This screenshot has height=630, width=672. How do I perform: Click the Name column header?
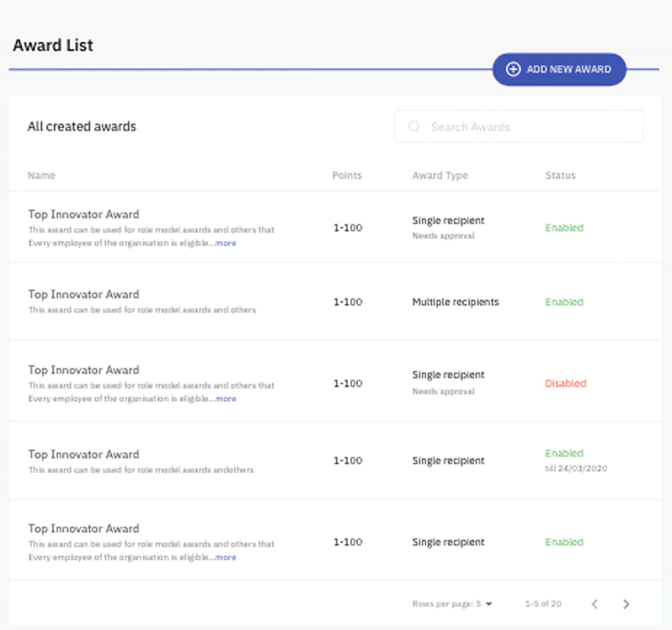(41, 175)
